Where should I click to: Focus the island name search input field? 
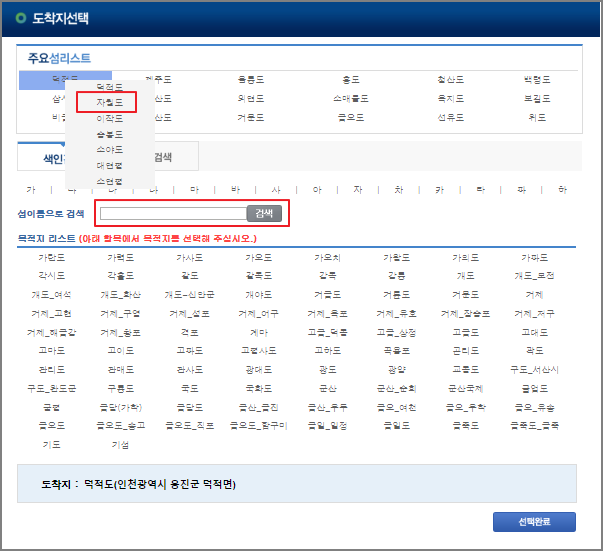(x=173, y=213)
